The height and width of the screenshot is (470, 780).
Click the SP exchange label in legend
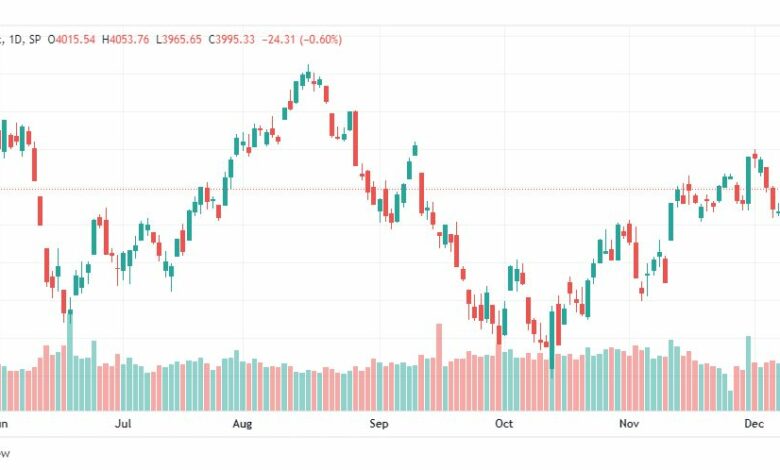point(35,39)
